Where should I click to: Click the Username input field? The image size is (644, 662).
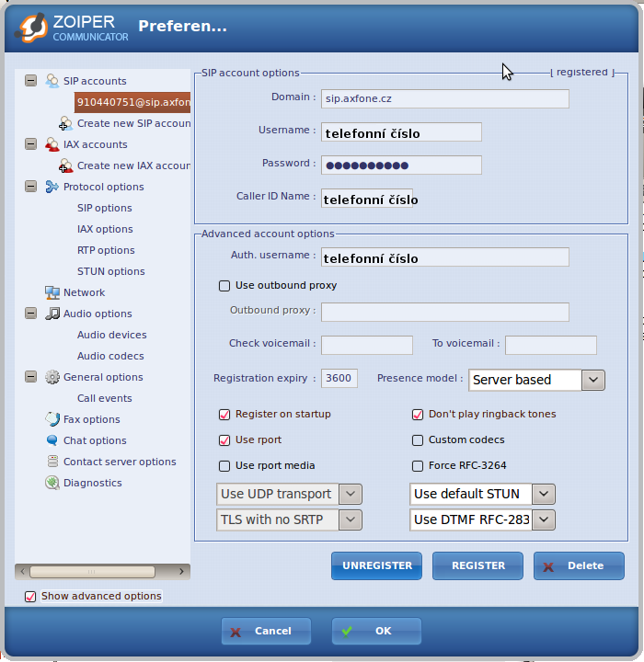(x=401, y=132)
